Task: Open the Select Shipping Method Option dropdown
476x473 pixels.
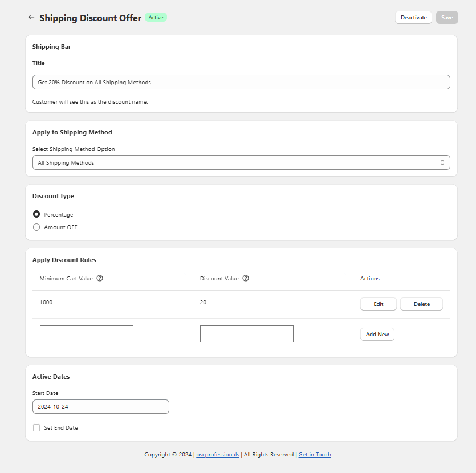Action: [241, 162]
